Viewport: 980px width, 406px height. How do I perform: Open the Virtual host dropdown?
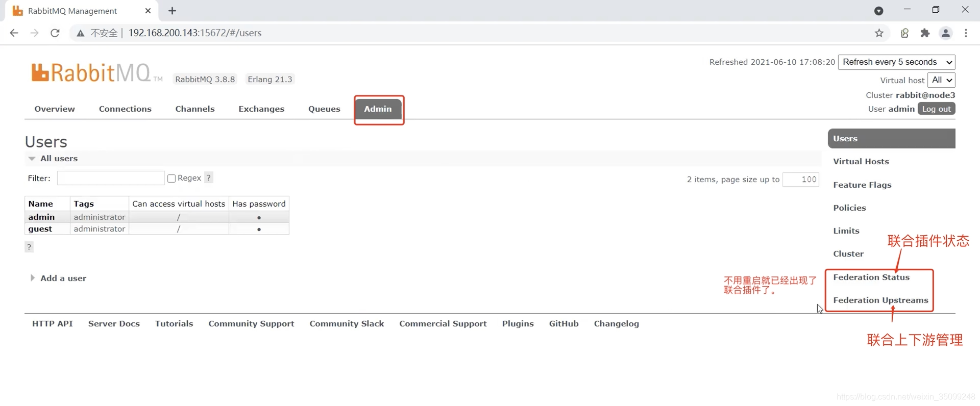click(941, 80)
